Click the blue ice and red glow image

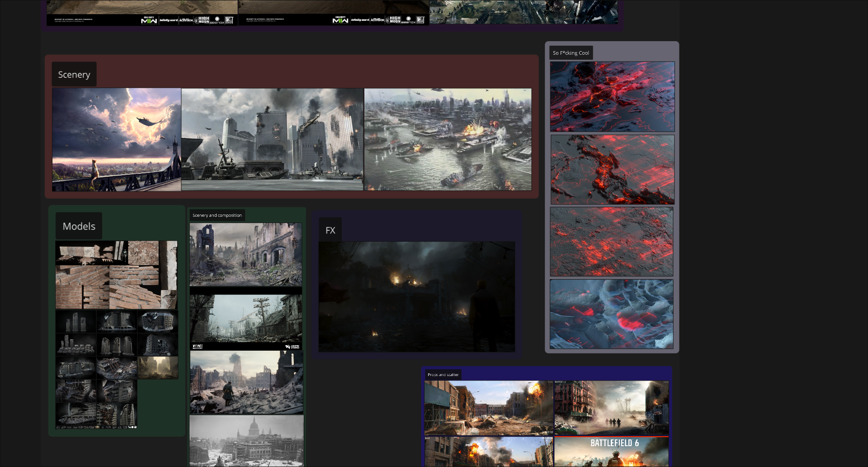pos(612,314)
